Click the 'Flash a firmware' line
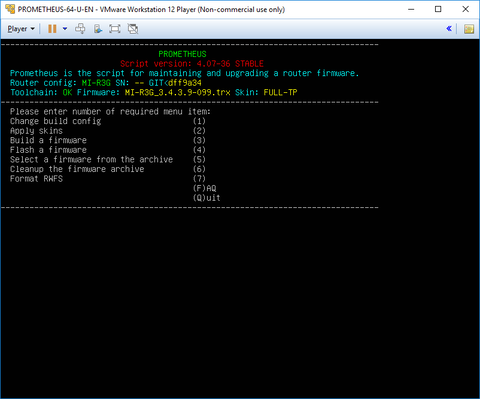This screenshot has height=399, width=480. tap(48, 150)
